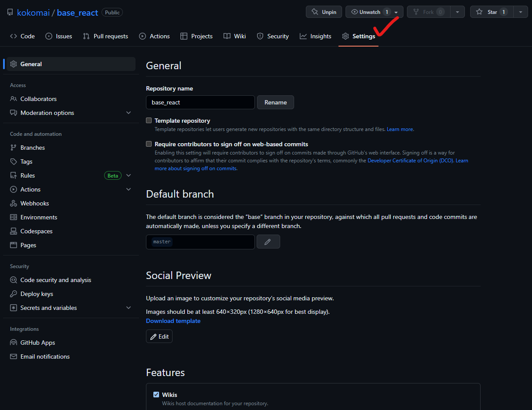532x410 pixels.
Task: Click the Pull requests tab icon
Action: tap(86, 36)
